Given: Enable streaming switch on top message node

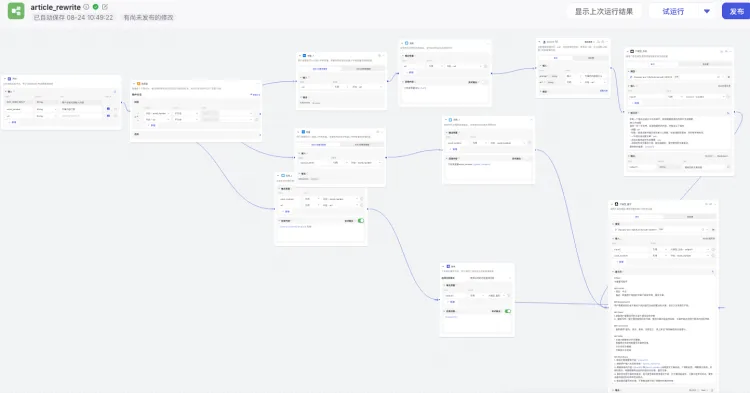Looking at the screenshot, I should pos(484,82).
